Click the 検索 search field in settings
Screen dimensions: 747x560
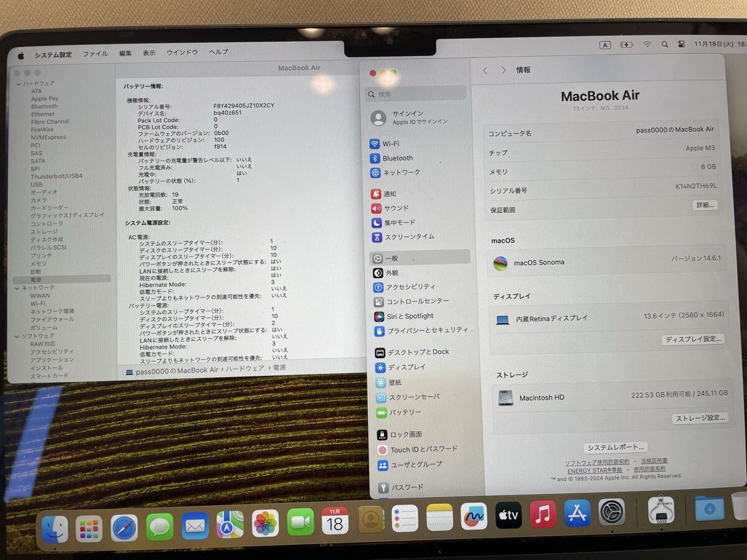[x=416, y=93]
